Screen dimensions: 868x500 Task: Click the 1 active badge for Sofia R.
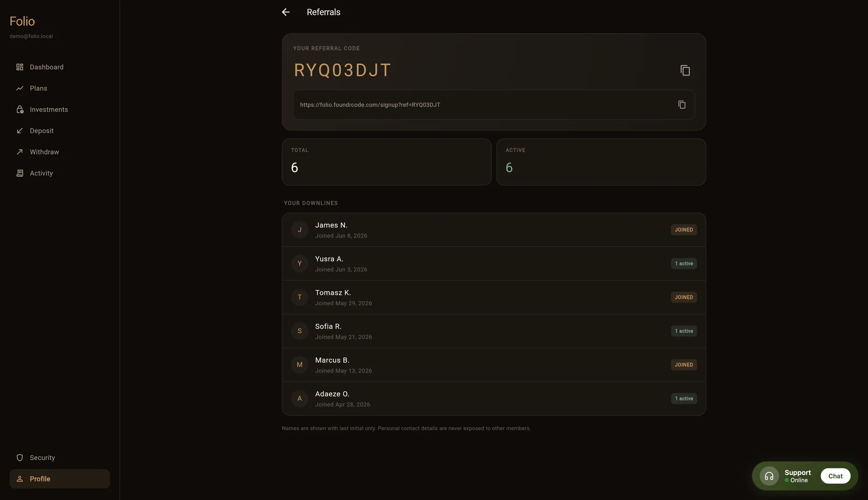coord(684,331)
